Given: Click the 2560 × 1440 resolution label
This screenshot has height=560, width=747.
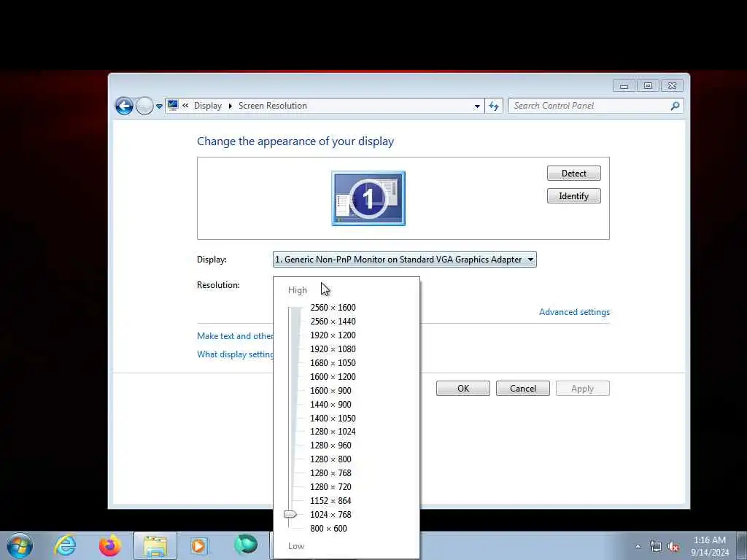Looking at the screenshot, I should pyautogui.click(x=333, y=322).
